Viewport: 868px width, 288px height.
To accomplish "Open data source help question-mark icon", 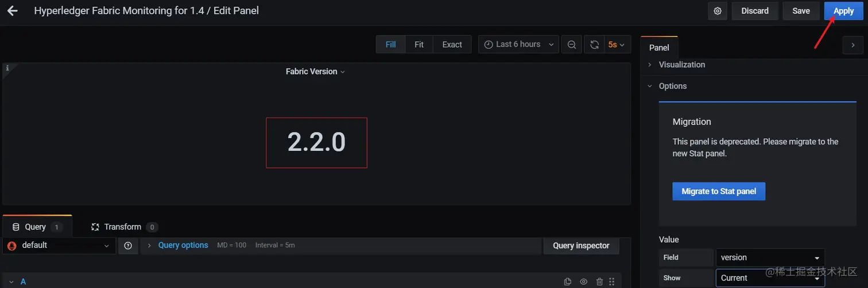I will [128, 246].
